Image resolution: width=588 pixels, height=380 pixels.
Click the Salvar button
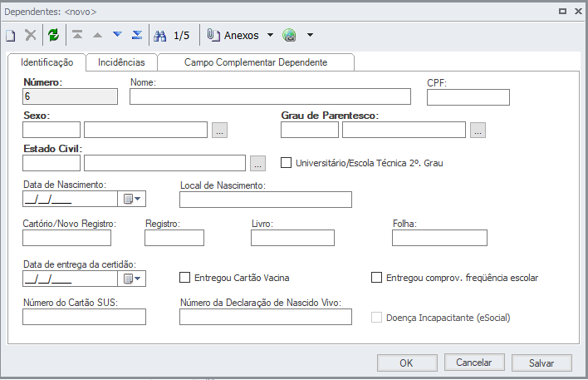541,363
